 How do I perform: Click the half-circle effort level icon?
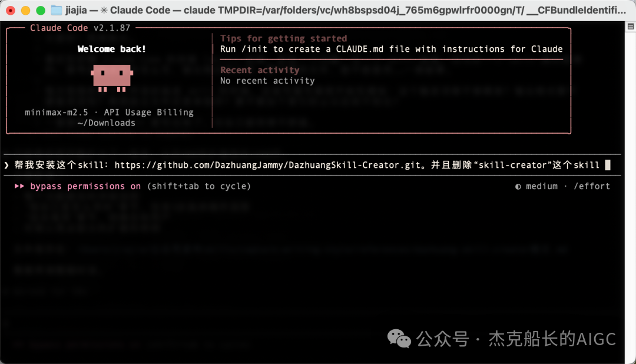tap(518, 187)
